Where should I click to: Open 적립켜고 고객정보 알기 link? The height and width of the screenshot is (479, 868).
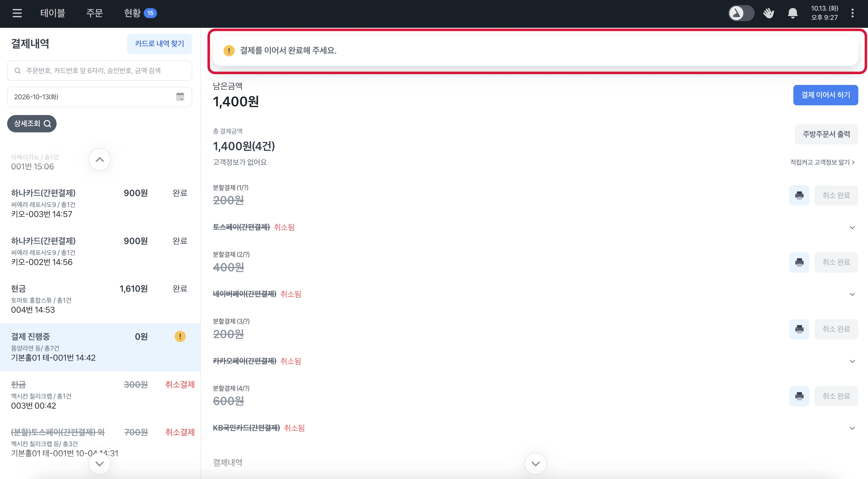pos(823,162)
